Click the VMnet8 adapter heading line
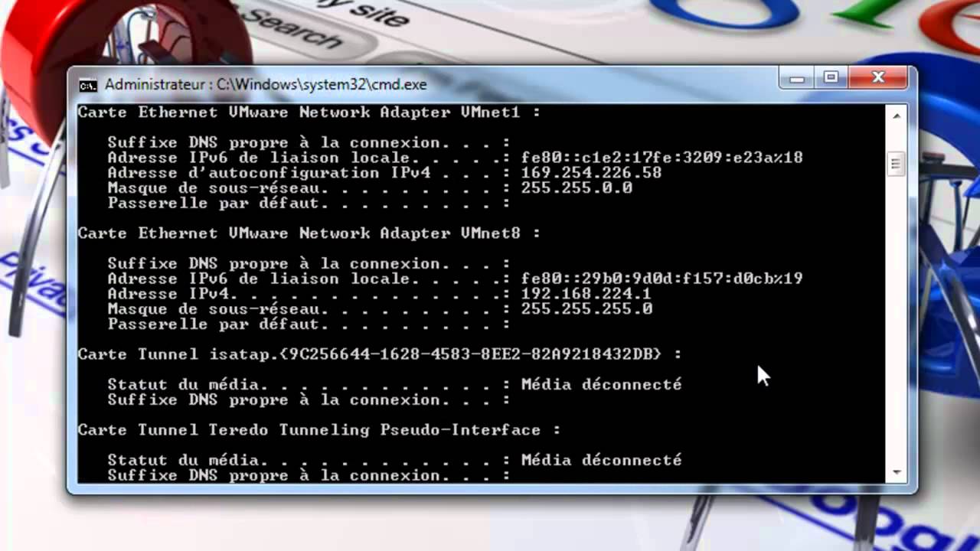980x551 pixels. (309, 233)
